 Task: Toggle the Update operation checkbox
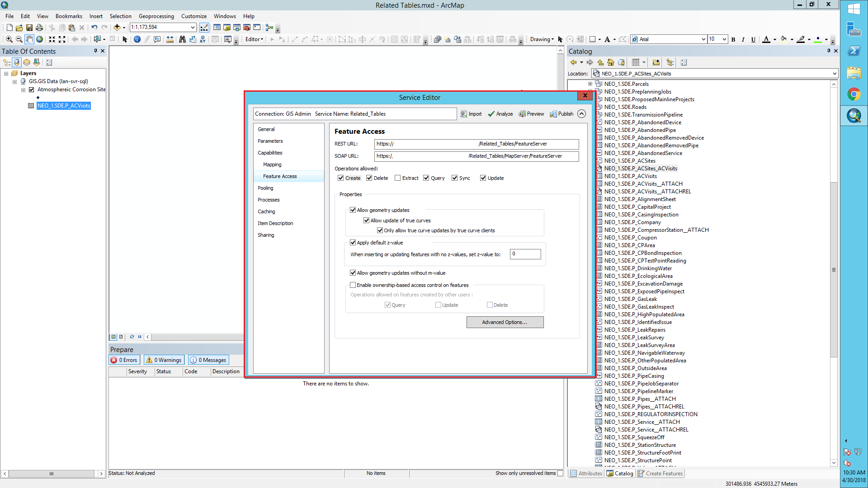point(483,178)
